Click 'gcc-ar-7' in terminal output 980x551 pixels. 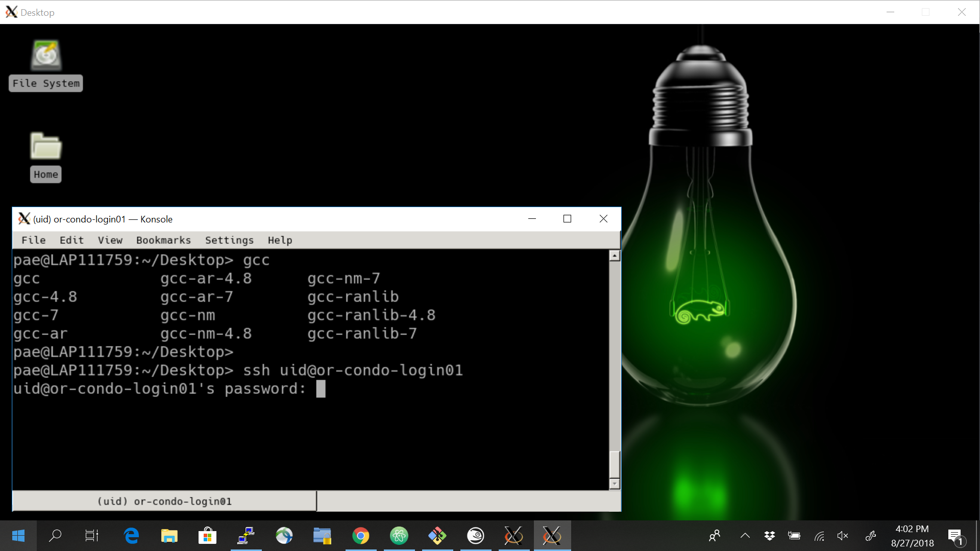click(197, 297)
